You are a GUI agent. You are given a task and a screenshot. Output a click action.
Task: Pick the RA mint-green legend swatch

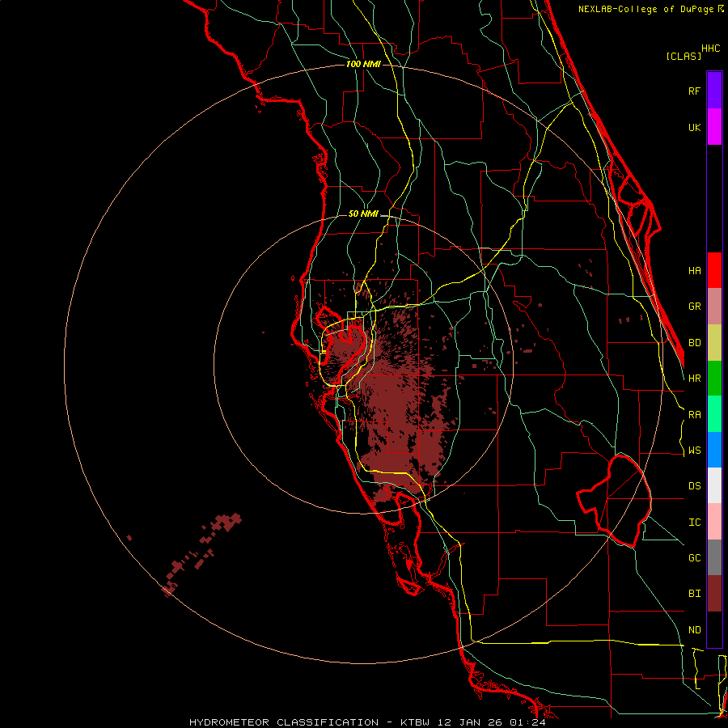pos(714,414)
